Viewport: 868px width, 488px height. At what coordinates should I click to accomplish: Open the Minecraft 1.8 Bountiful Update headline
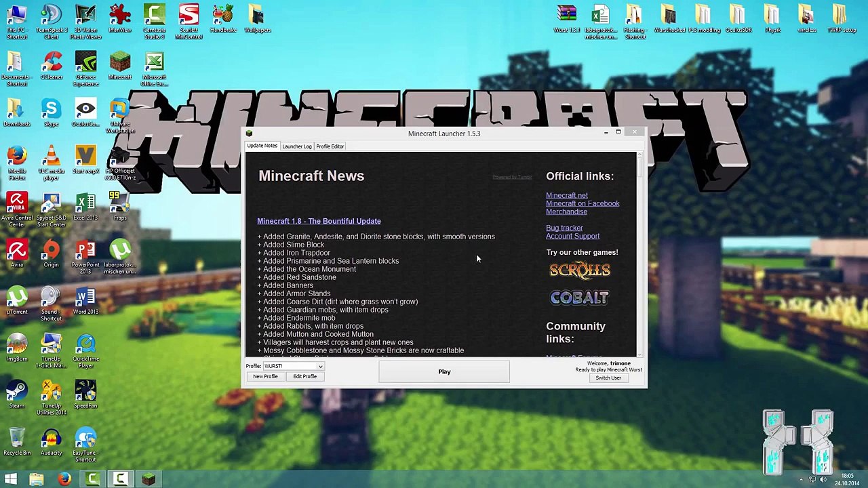pos(319,221)
